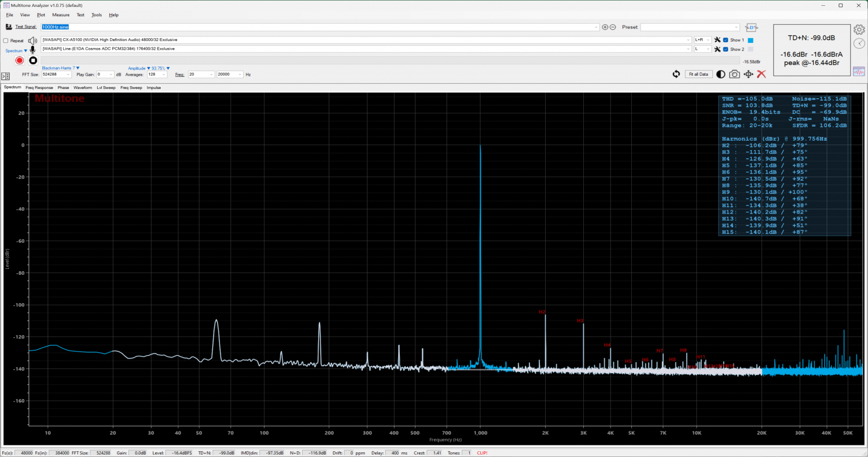Open the end frequency 20000 dropdown
Viewport: 868px width, 457px height.
click(x=230, y=75)
